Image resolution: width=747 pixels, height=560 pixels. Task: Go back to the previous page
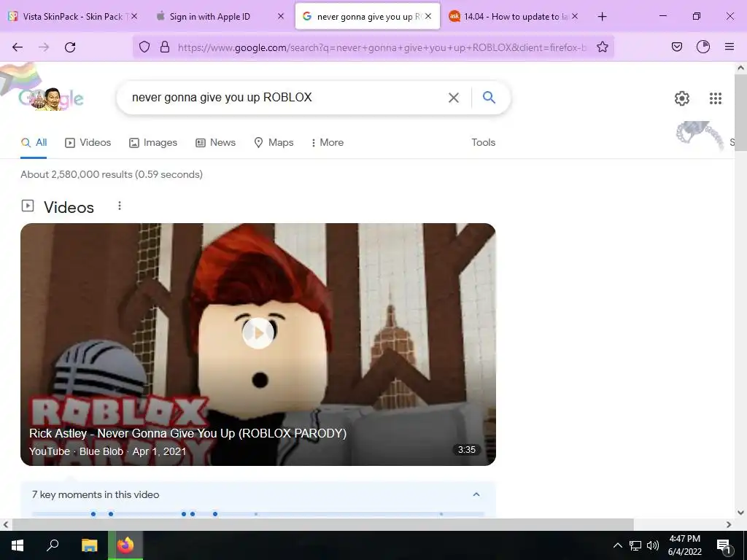coord(18,47)
